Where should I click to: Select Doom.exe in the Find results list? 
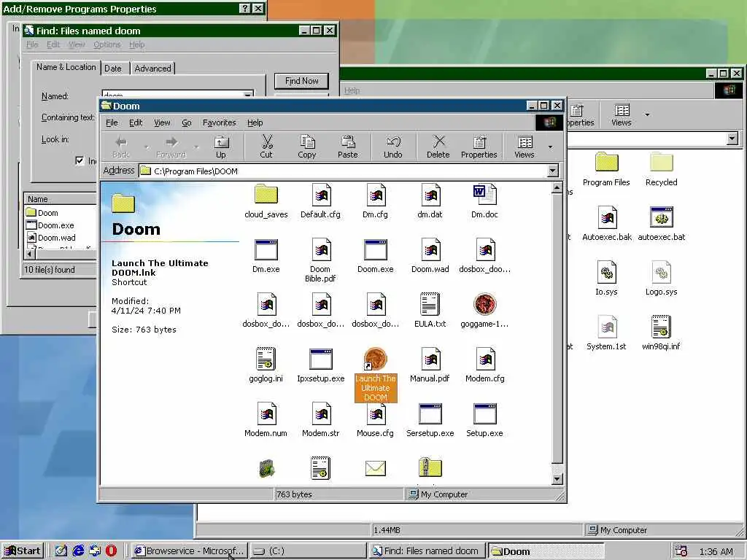pos(50,225)
